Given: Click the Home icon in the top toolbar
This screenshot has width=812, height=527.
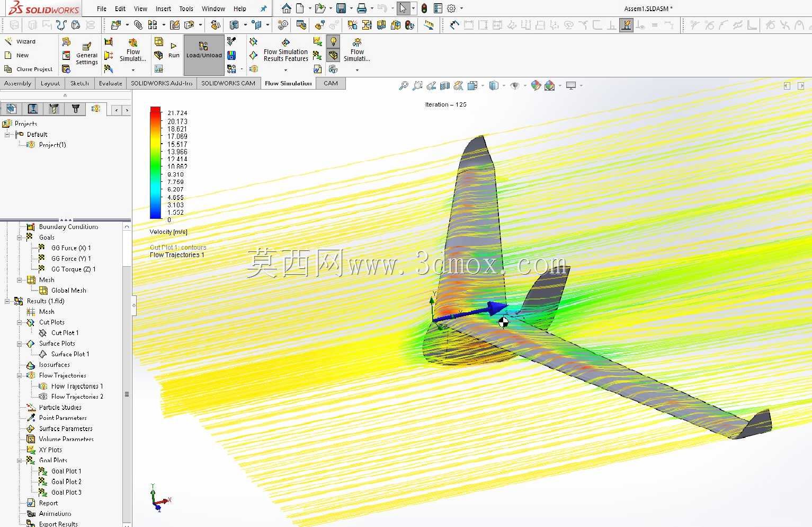Looking at the screenshot, I should [x=286, y=8].
